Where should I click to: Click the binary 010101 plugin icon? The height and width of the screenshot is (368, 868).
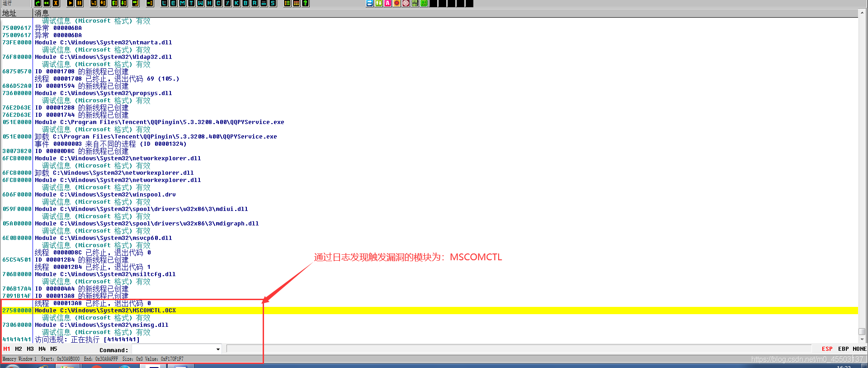click(415, 3)
